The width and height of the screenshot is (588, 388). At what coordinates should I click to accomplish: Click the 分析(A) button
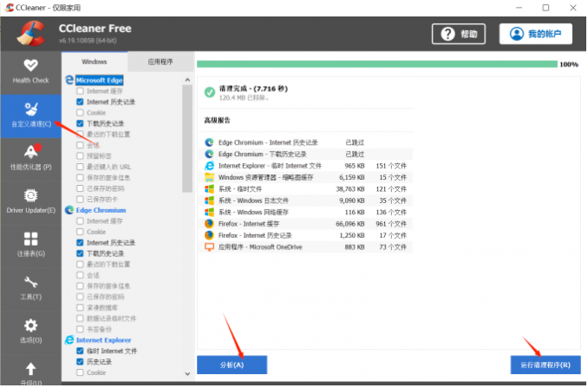coord(232,365)
